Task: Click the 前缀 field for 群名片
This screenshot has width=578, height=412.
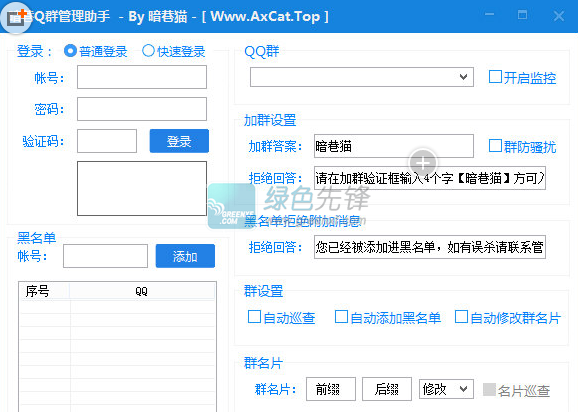Action: pos(331,389)
